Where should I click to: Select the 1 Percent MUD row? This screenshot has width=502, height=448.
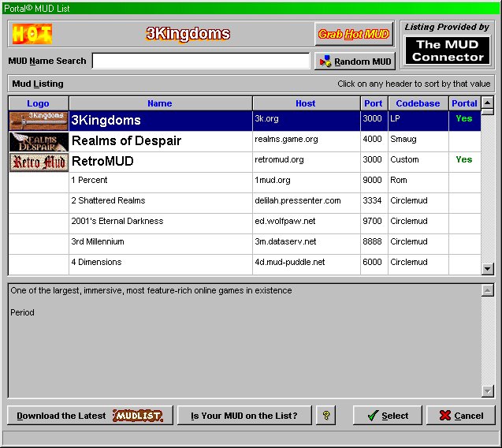[x=244, y=182]
